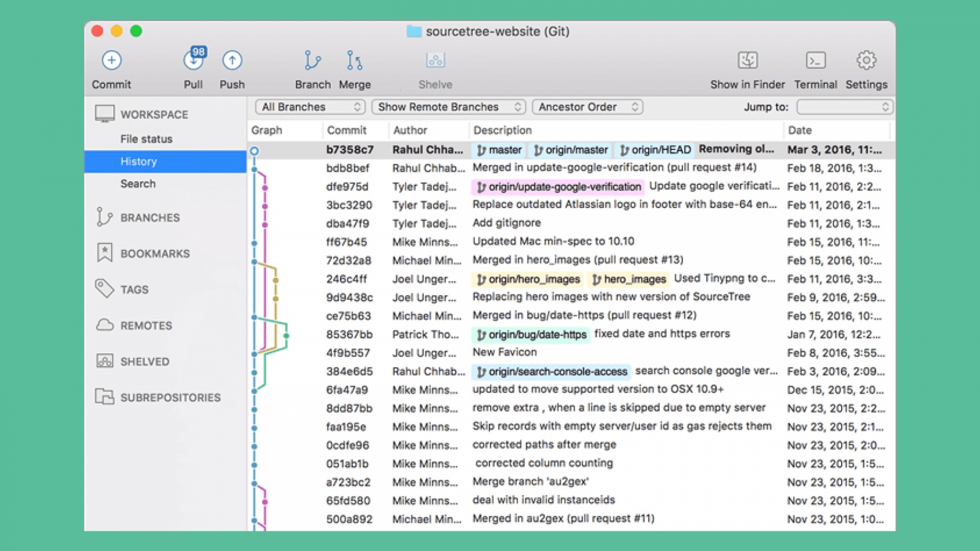Push commits with the Push icon
The height and width of the screenshot is (551, 980).
click(232, 61)
